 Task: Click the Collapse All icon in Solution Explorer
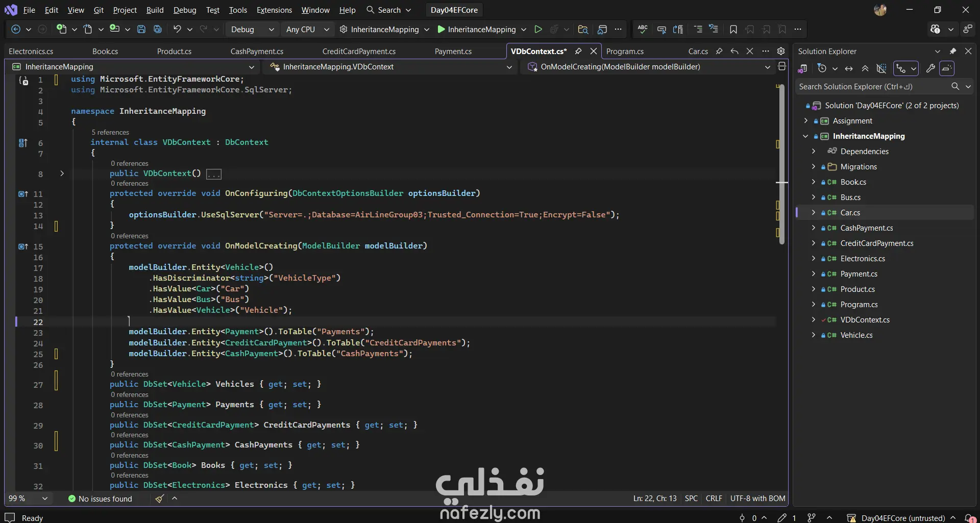pyautogui.click(x=865, y=68)
